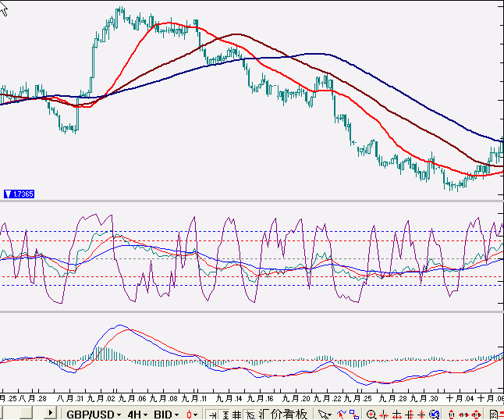
Task: Open the GBP/USD currency pair dropdown
Action: [x=93, y=414]
